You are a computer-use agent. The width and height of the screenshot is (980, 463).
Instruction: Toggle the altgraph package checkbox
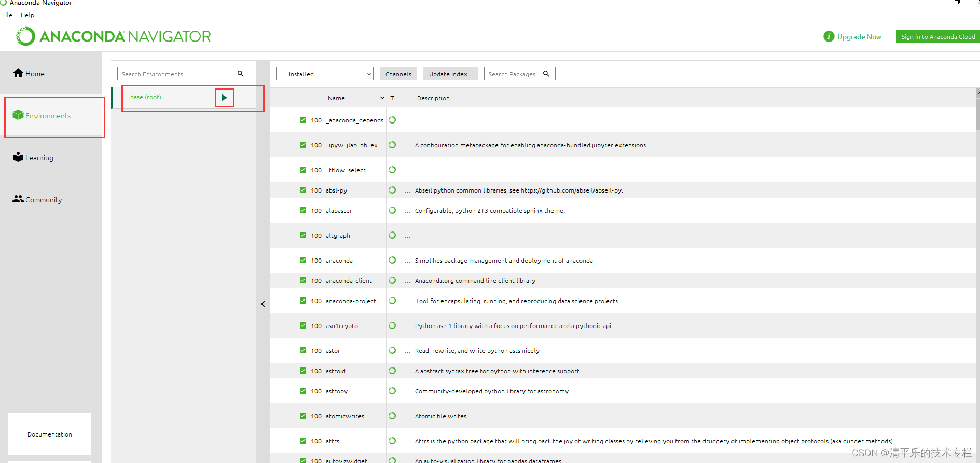[303, 235]
